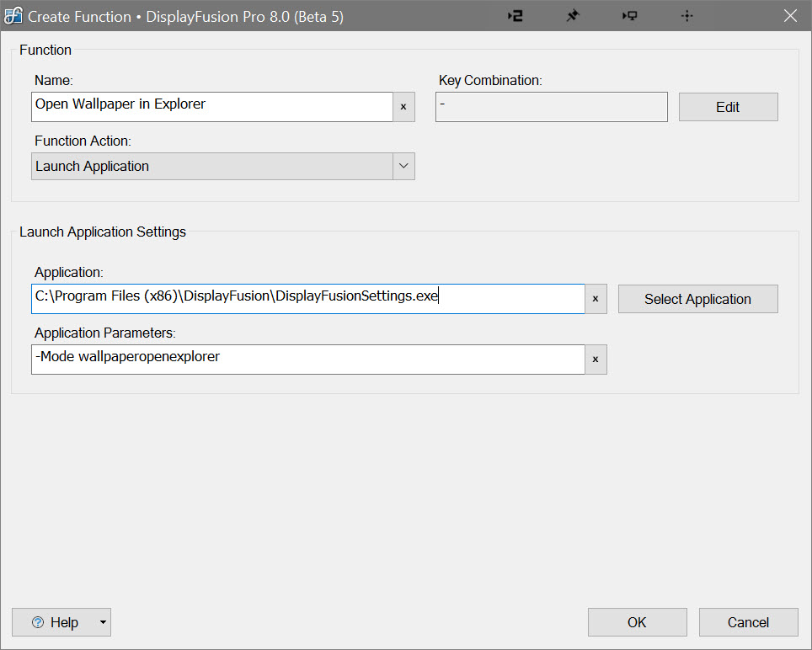Clear the Application path with x button

pyautogui.click(x=596, y=299)
